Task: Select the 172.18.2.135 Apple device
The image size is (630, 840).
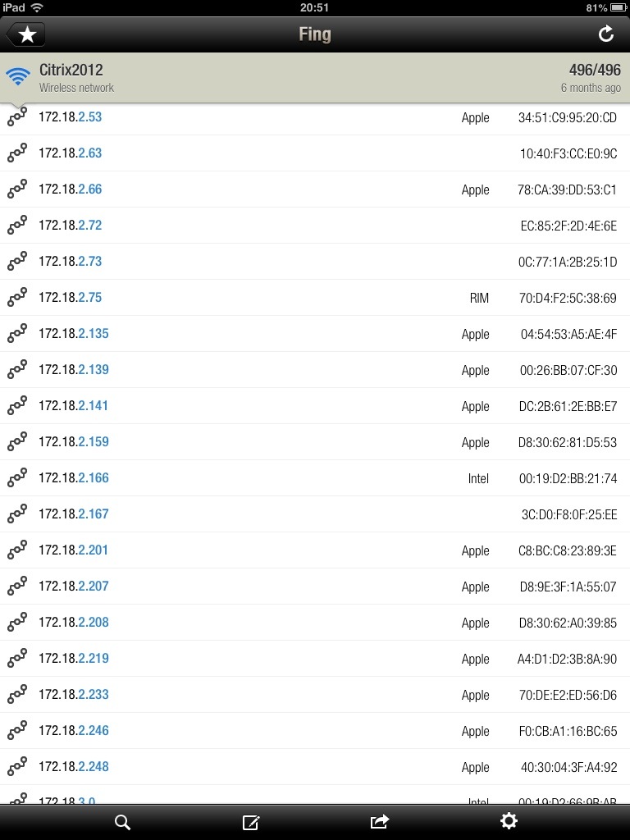Action: pos(315,334)
